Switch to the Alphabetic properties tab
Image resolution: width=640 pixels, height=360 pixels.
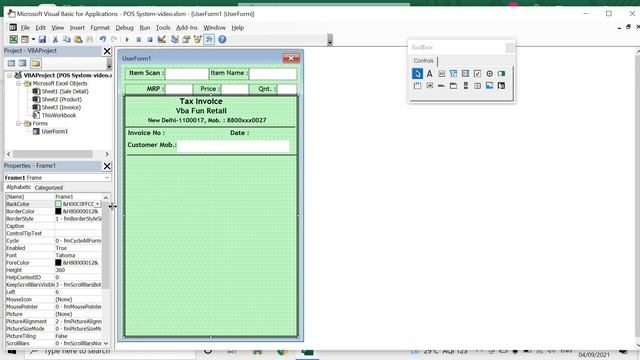coord(19,187)
